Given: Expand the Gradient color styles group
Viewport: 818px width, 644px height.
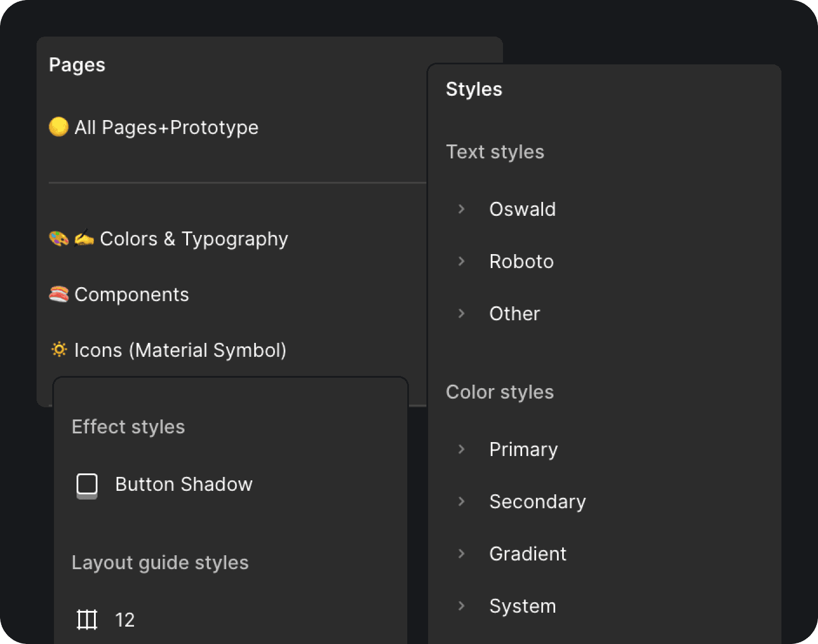Looking at the screenshot, I should tap(462, 553).
